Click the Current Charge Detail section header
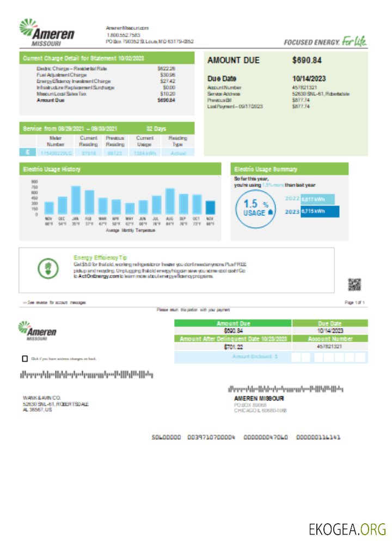This screenshot has height=545, width=392. [x=107, y=58]
